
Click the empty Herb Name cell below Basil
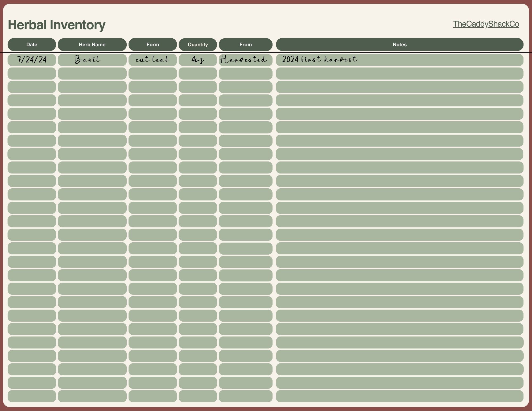tap(92, 73)
